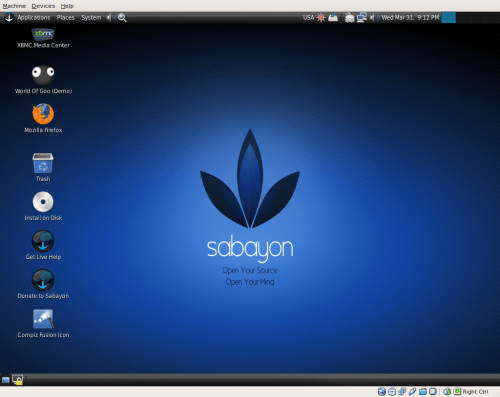This screenshot has width=500, height=397.
Task: Open the Machine menu
Action: click(14, 6)
